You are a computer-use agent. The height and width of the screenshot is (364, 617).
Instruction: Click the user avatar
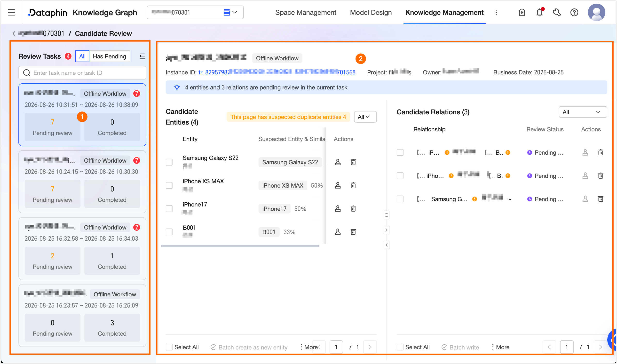tap(596, 12)
